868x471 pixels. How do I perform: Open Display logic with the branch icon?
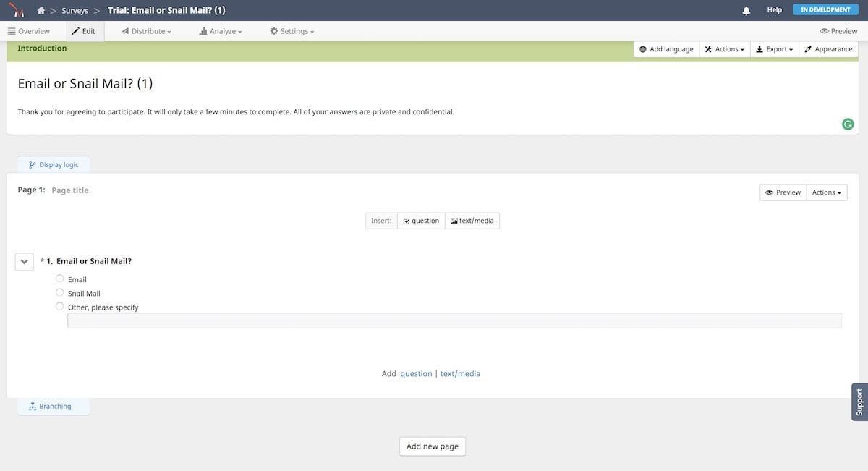(54, 164)
